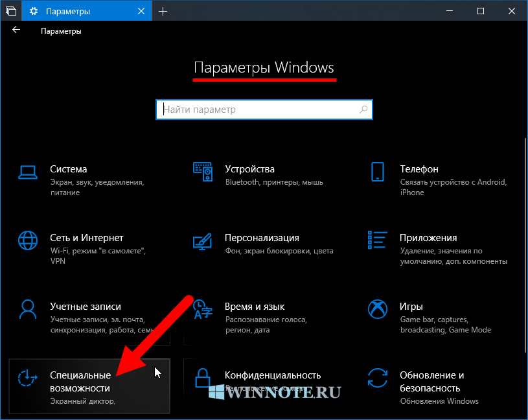This screenshot has height=420, width=528.
Task: Open the Специальные возможности icon
Action: (28, 378)
